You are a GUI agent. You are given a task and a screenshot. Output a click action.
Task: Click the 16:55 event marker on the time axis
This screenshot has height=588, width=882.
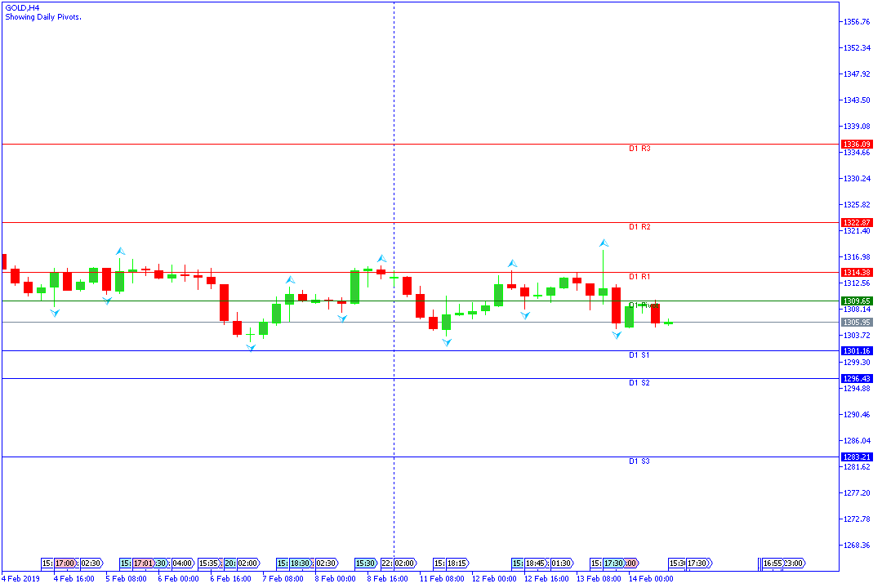tap(772, 563)
